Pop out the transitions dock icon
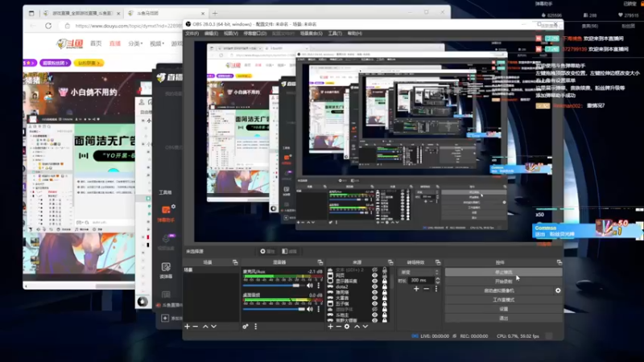This screenshot has height=362, width=644. click(x=438, y=262)
